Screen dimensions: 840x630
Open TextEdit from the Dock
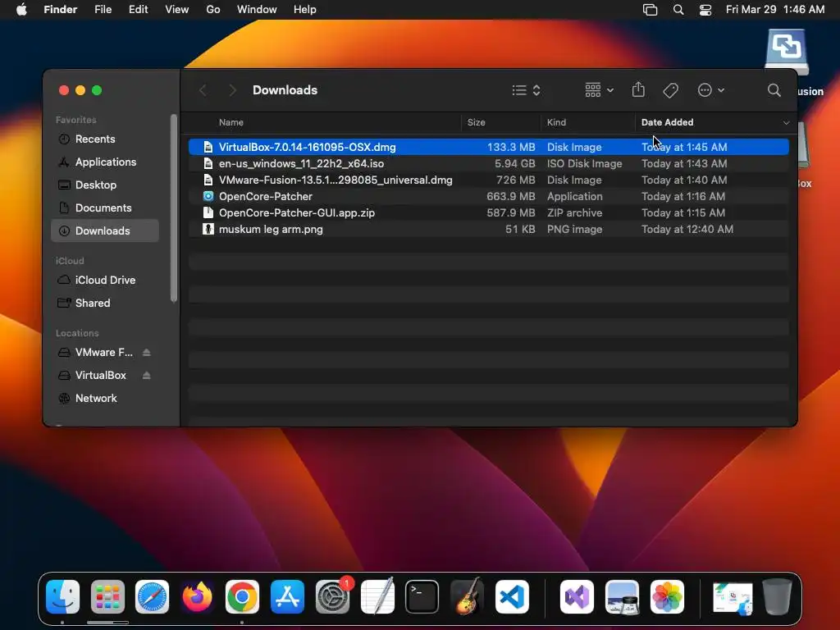point(377,597)
